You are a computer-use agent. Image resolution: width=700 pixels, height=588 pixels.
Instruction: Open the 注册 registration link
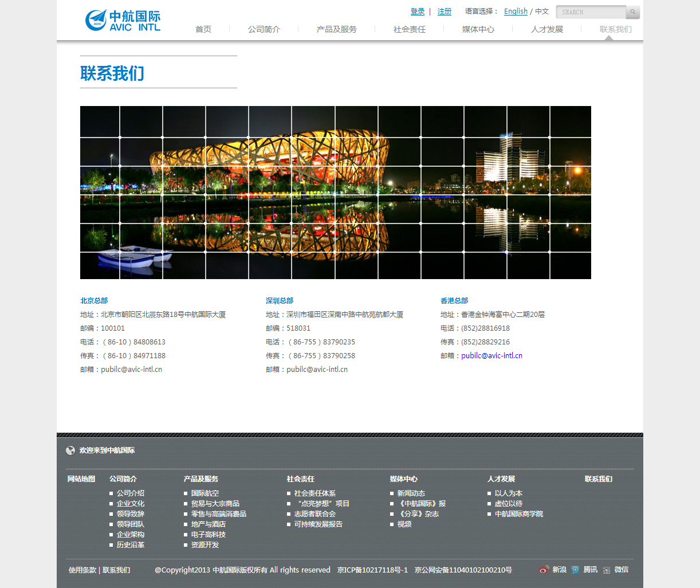445,11
